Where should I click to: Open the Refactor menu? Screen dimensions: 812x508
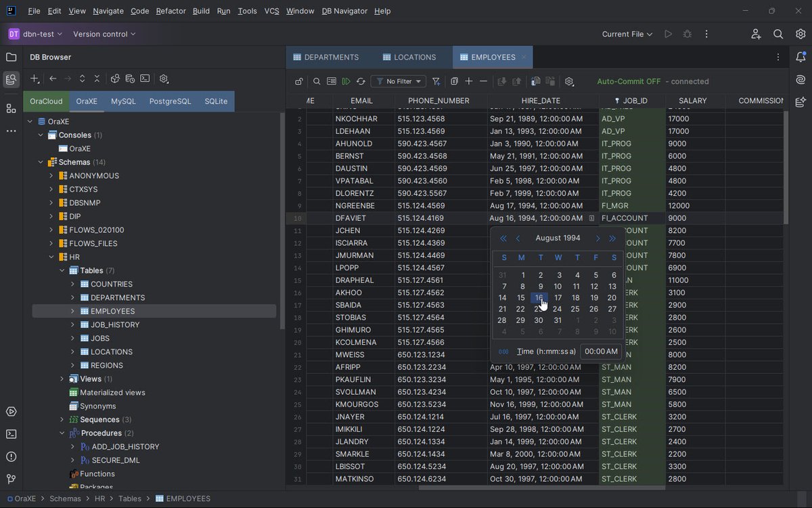coord(171,11)
